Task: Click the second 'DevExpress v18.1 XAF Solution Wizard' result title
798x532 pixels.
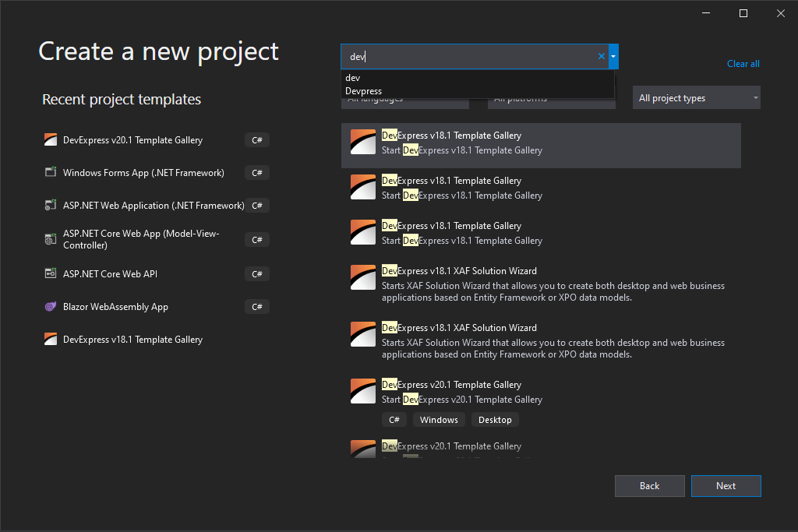Action: click(459, 328)
